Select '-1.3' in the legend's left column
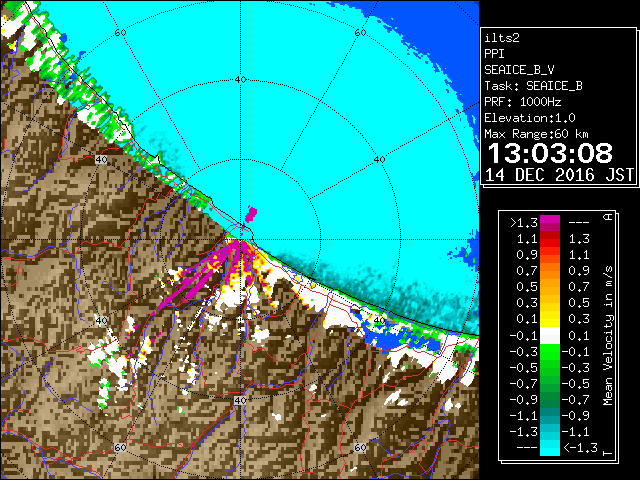 (524, 432)
